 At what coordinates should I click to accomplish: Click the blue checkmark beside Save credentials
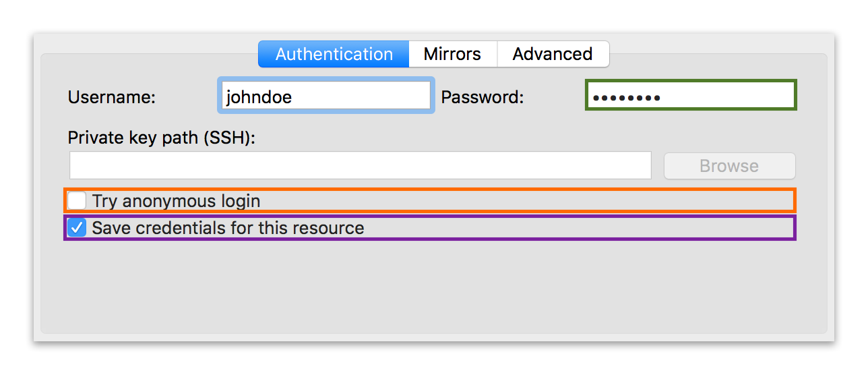click(x=77, y=227)
